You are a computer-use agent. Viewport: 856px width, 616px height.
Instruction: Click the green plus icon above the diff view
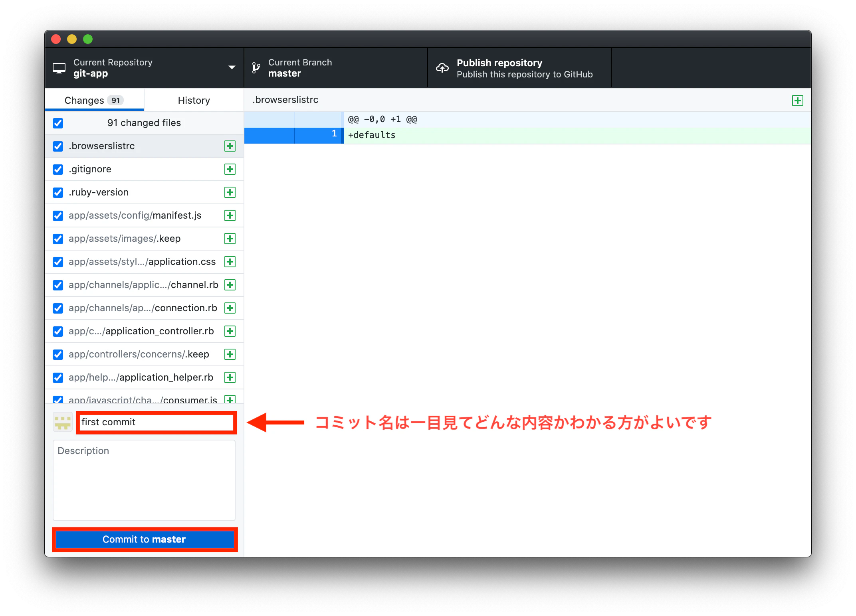(797, 101)
